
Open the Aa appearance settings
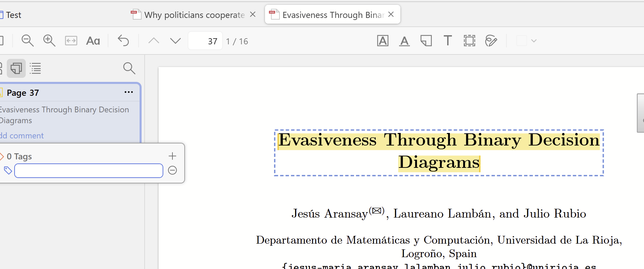(x=93, y=41)
